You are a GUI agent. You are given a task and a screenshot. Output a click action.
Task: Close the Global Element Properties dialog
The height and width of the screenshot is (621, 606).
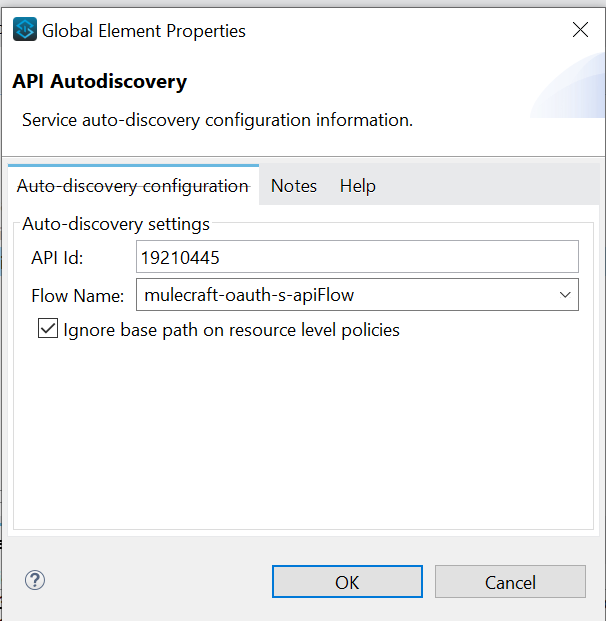pyautogui.click(x=580, y=30)
